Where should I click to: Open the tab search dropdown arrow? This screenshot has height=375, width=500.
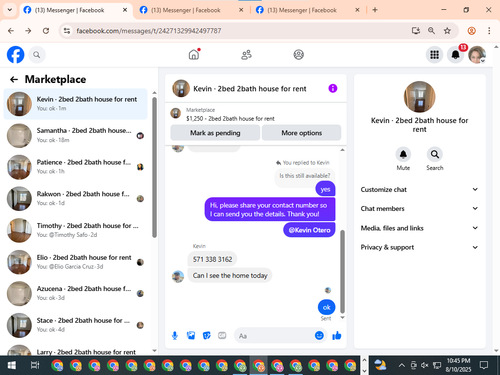point(10,10)
